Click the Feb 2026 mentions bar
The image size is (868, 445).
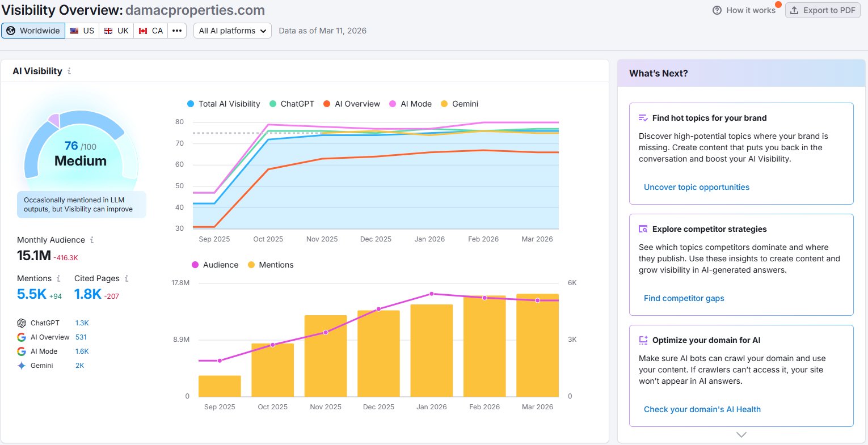484,346
